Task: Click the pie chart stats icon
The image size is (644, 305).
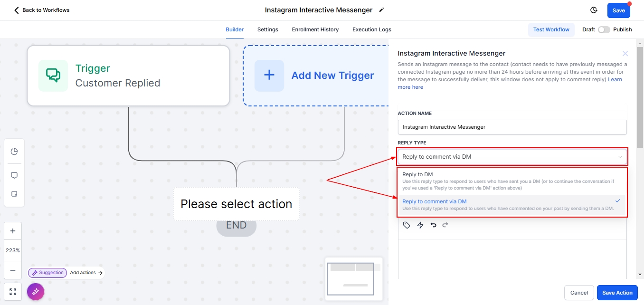Action: click(14, 152)
